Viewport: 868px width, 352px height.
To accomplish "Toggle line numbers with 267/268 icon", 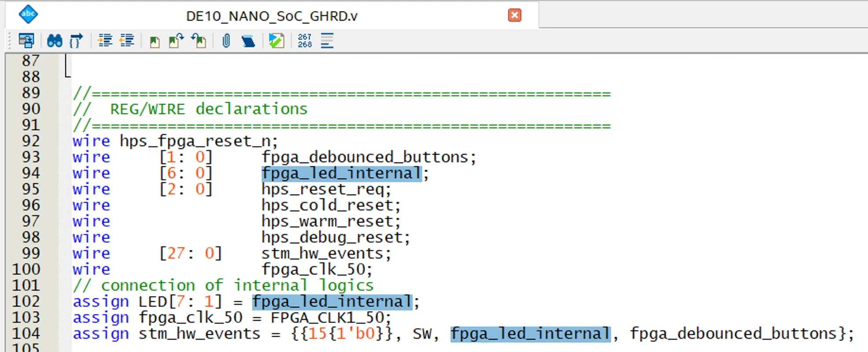I will pyautogui.click(x=305, y=40).
